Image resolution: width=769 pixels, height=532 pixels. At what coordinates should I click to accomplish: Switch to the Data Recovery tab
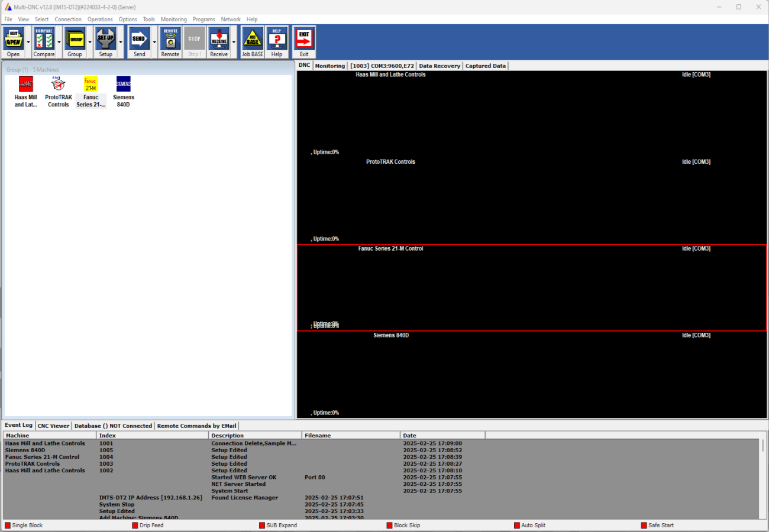[x=439, y=66]
